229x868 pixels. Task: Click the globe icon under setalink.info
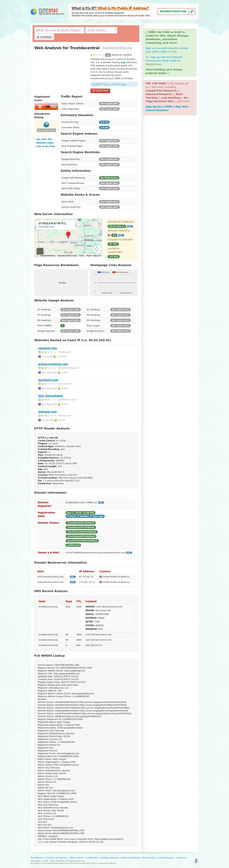pos(39,352)
